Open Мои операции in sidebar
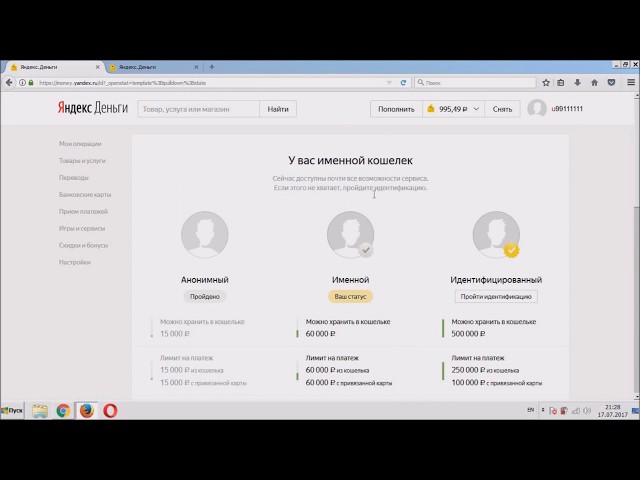The image size is (640, 480). pos(80,144)
